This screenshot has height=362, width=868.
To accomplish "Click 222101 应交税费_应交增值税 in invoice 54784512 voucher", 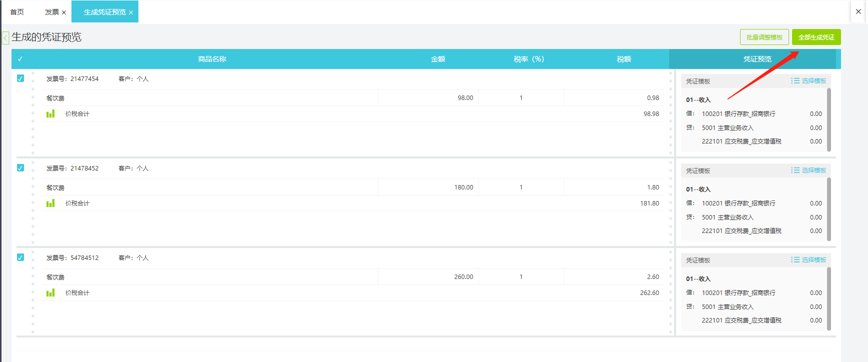I will [x=742, y=320].
